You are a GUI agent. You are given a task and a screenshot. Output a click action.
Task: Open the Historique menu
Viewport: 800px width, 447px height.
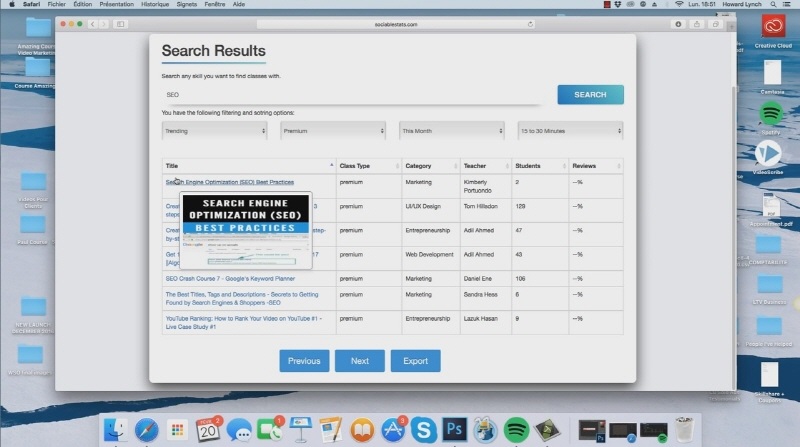point(155,4)
